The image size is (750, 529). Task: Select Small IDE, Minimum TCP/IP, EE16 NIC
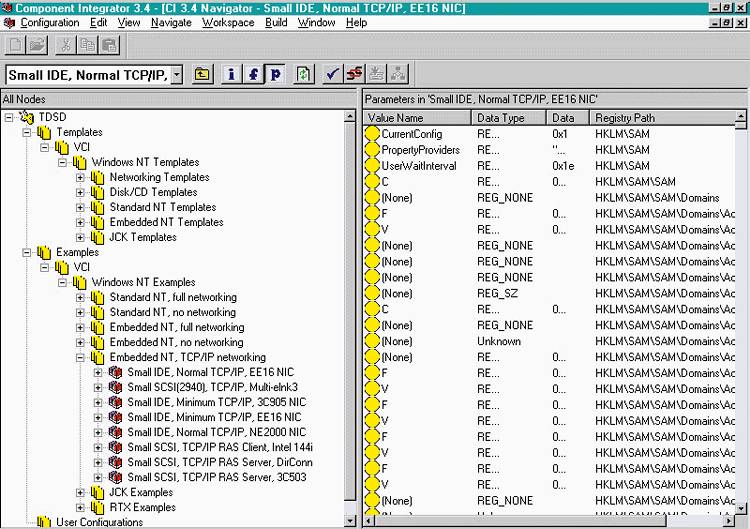click(214, 417)
